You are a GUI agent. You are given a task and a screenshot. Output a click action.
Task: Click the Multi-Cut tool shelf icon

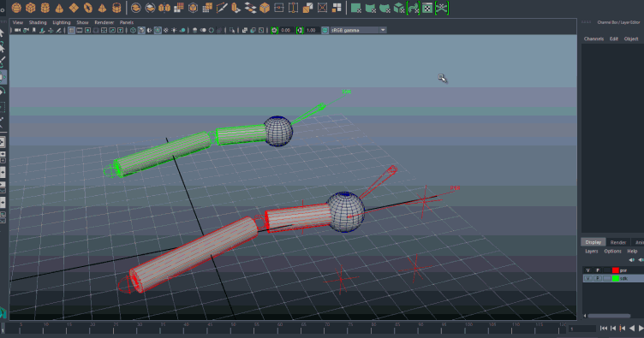(222, 8)
